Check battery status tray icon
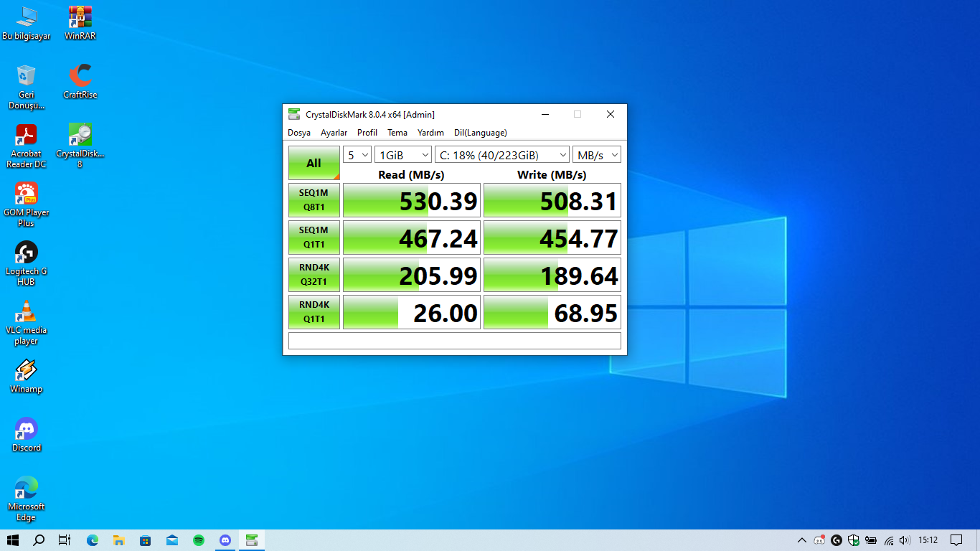 pyautogui.click(x=871, y=540)
